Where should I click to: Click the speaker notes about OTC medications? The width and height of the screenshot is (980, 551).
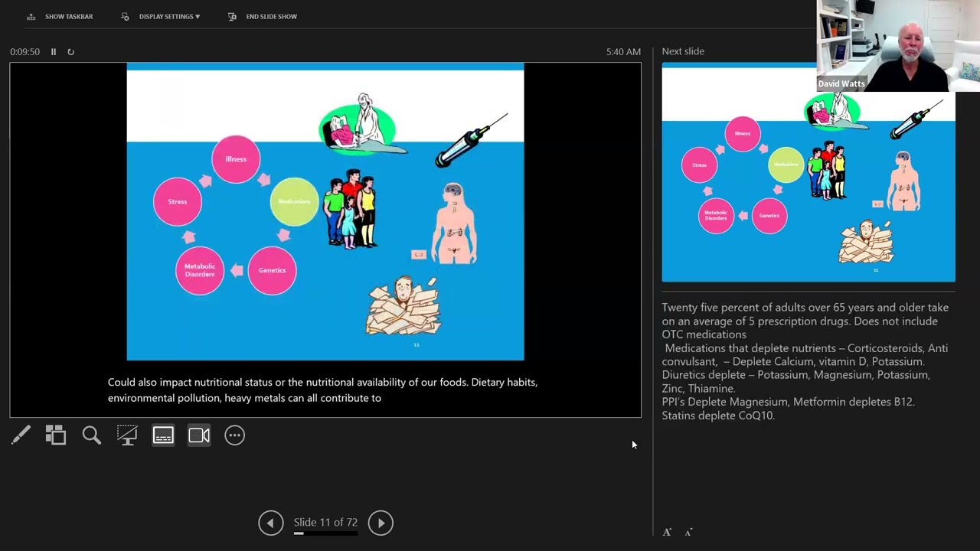tap(805, 321)
